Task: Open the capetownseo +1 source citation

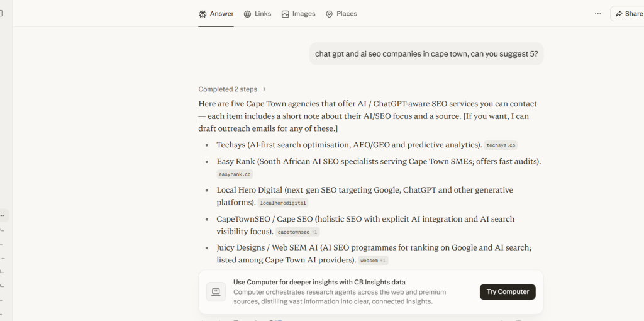Action: pyautogui.click(x=297, y=232)
